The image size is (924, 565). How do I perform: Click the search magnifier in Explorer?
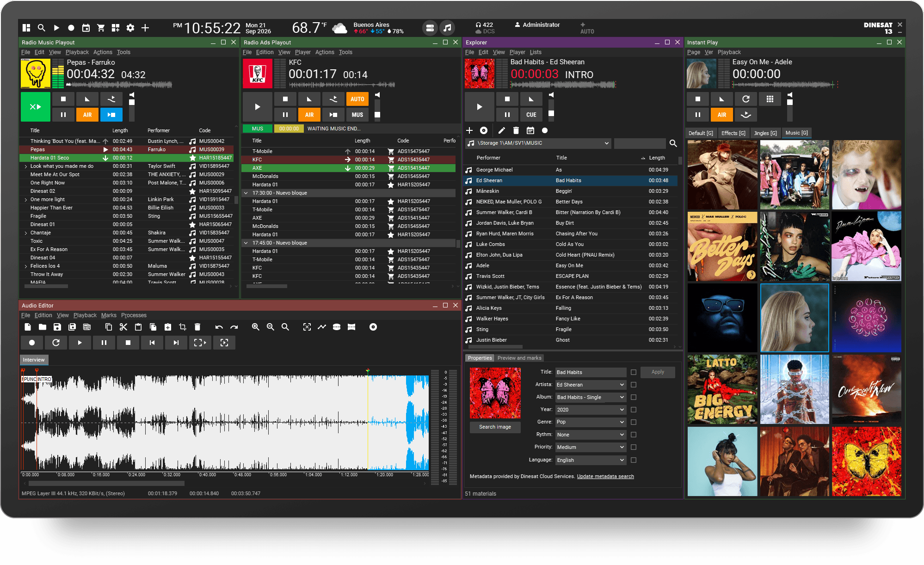(673, 143)
